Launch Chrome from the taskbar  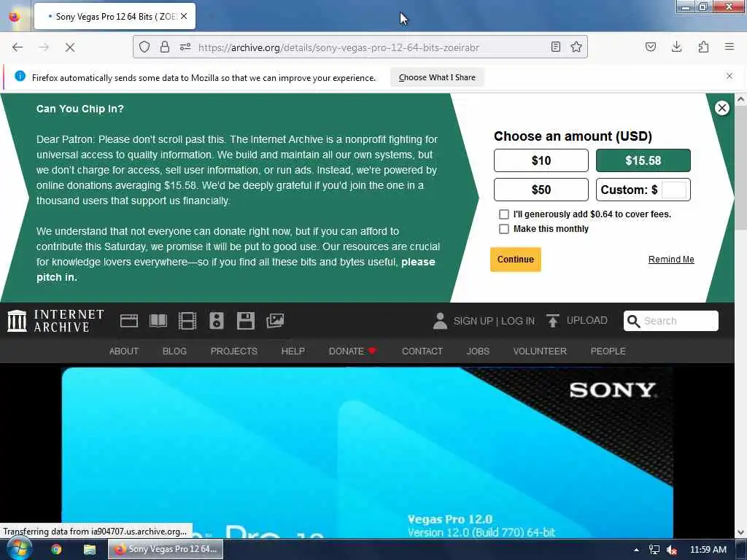coord(56,550)
